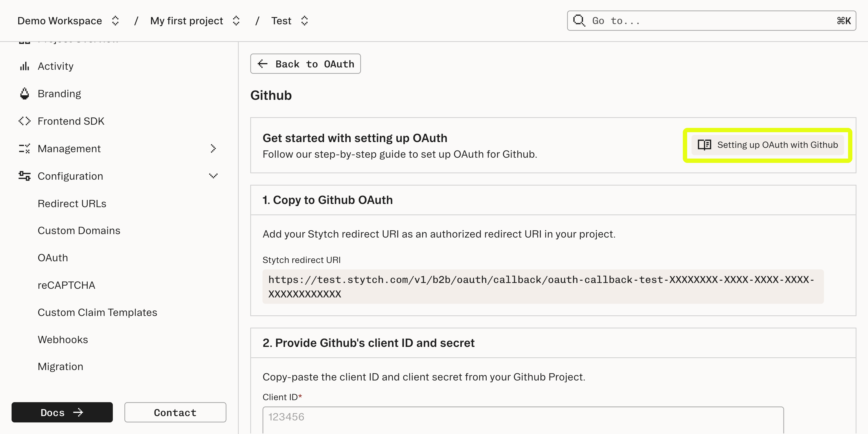
Task: Select OAuth in the Configuration menu
Action: [x=53, y=258]
